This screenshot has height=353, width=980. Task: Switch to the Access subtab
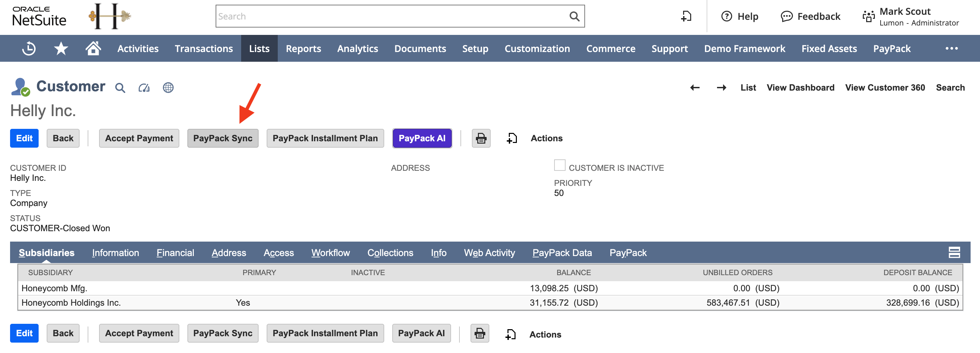click(278, 253)
